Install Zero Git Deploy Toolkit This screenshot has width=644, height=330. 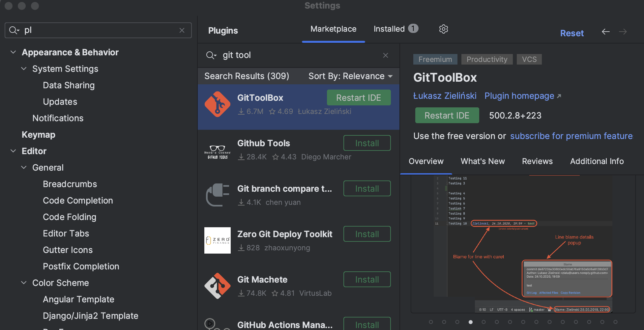367,234
